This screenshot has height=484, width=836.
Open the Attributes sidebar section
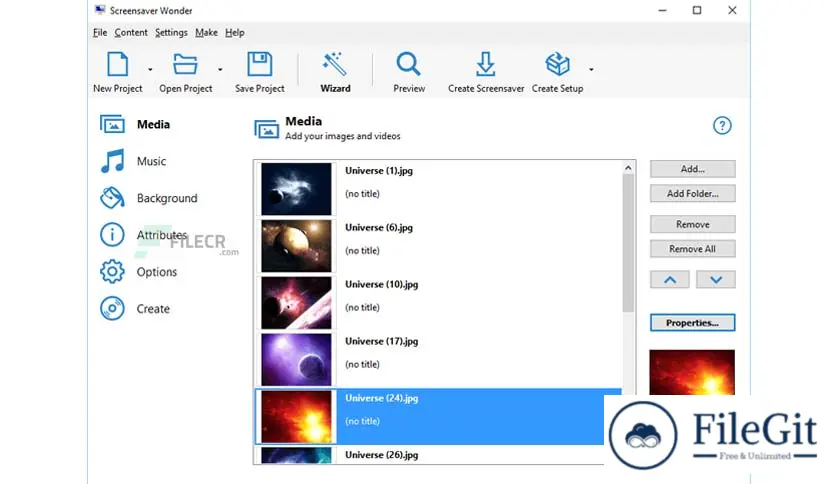point(143,235)
